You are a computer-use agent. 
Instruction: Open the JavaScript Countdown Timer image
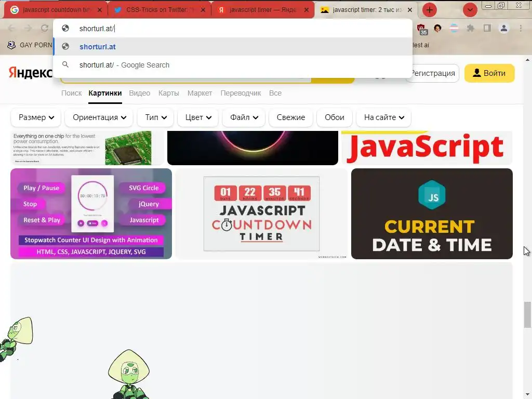click(261, 214)
